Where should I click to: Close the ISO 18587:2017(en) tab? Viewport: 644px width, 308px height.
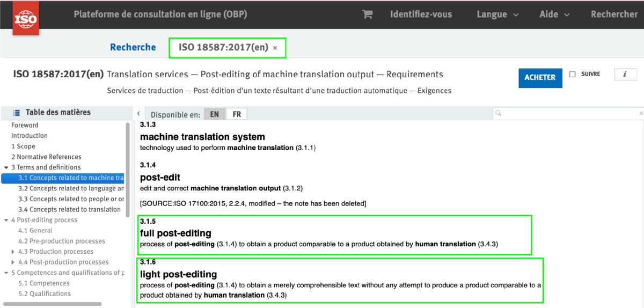coord(275,48)
